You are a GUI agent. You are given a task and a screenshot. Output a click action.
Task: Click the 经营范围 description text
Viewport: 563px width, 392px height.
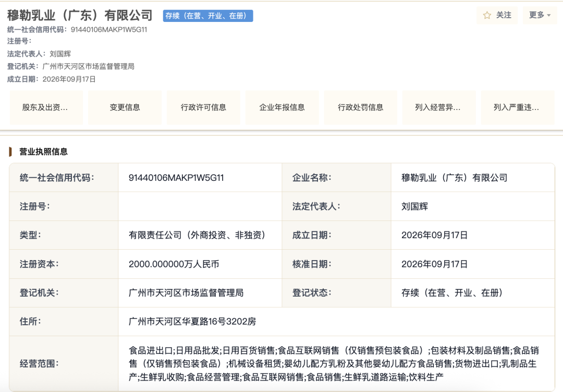tap(334, 364)
